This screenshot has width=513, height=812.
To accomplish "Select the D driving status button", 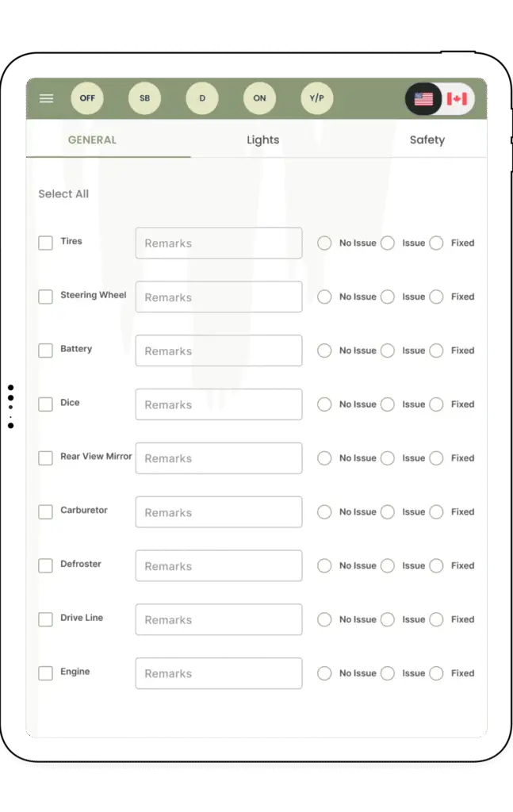I will click(202, 98).
